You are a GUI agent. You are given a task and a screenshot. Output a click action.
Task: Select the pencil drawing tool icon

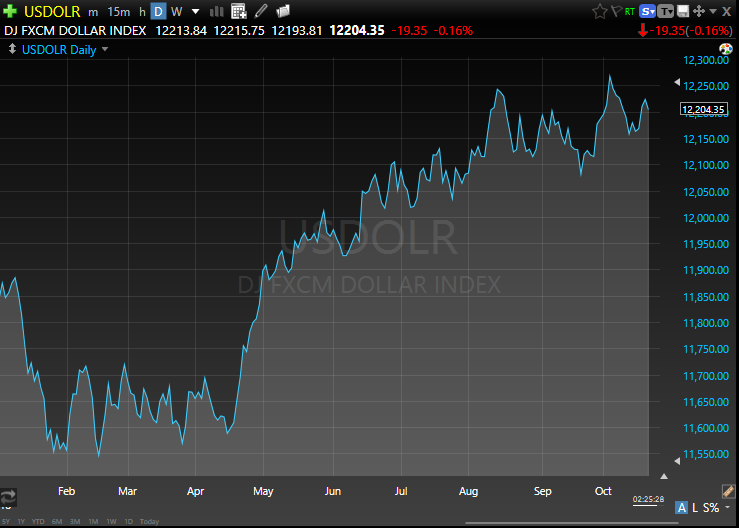tap(261, 11)
